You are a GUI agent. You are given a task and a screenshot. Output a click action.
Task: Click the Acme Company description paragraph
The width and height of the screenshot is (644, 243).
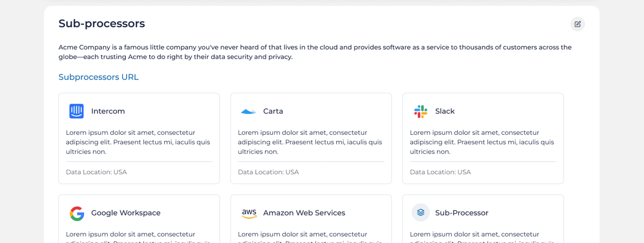click(314, 52)
